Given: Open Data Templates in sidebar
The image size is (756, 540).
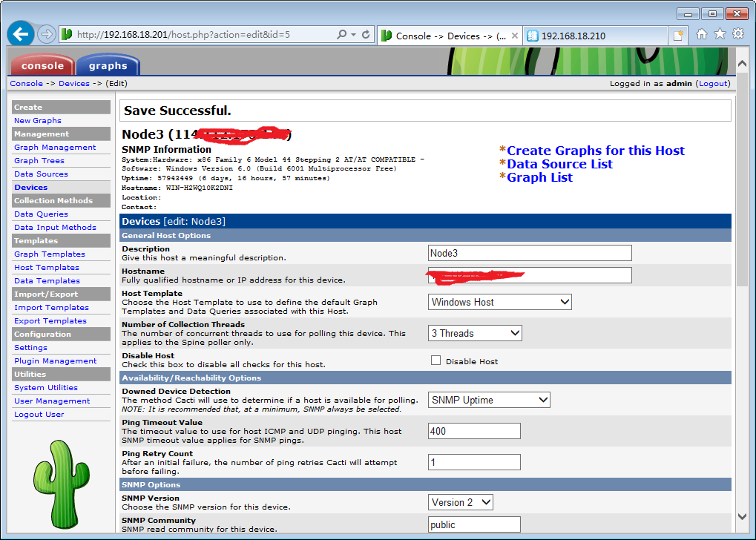Looking at the screenshot, I should click(47, 280).
